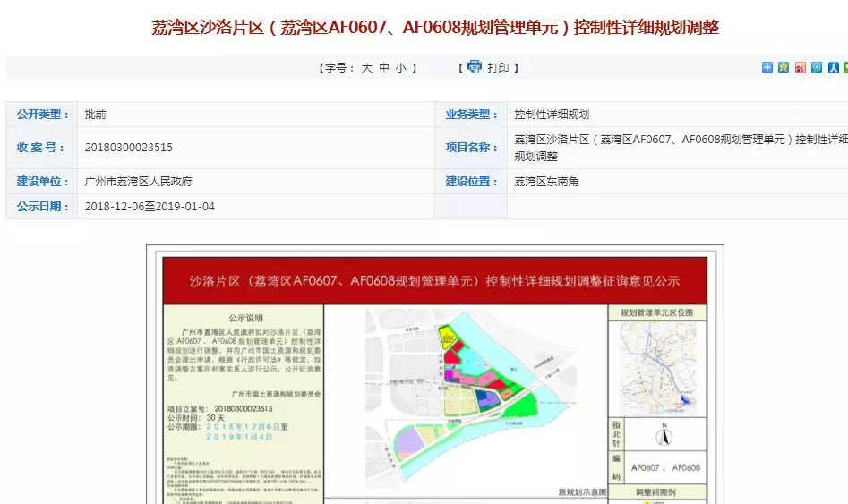The width and height of the screenshot is (848, 504).
Task: Click the project name value in table
Action: pyautogui.click(x=681, y=148)
